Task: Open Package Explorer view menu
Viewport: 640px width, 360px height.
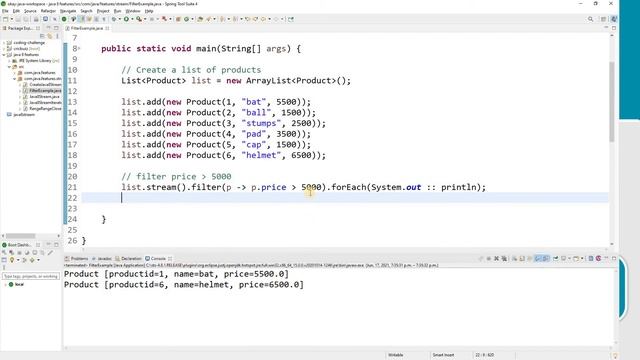Action: (57, 36)
